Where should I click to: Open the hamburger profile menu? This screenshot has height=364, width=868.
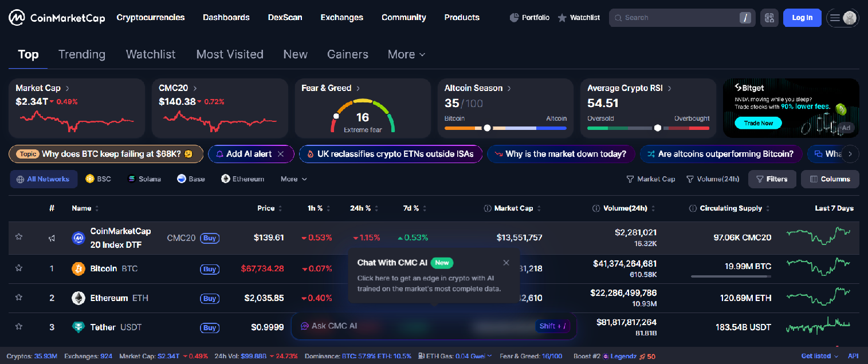(842, 18)
